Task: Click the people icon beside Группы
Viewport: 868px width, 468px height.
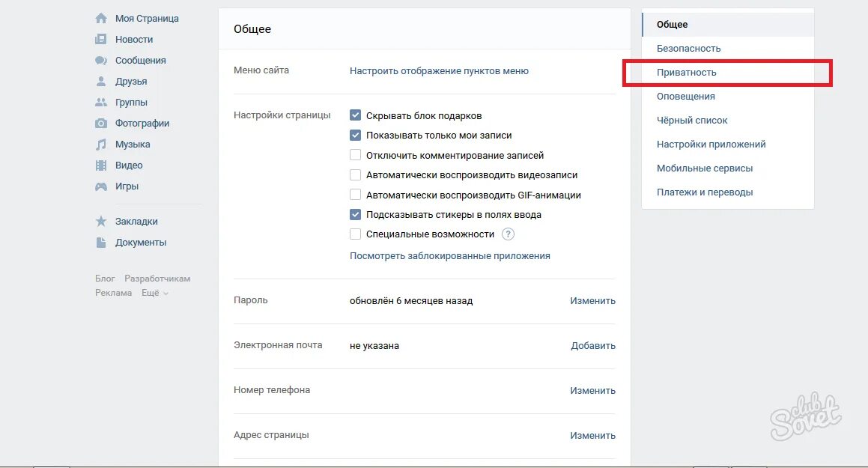Action: 101,103
